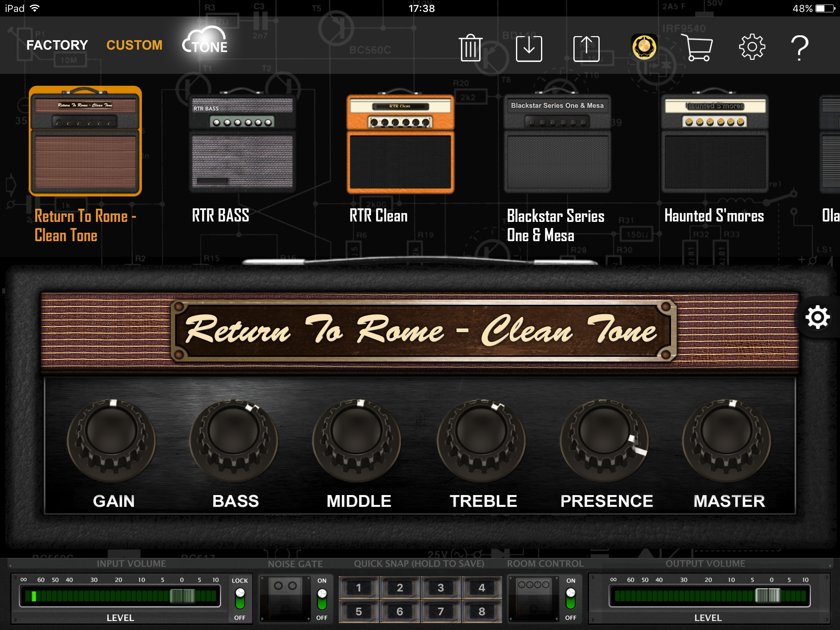840x630 pixels.
Task: Open the help question mark
Action: (x=799, y=48)
